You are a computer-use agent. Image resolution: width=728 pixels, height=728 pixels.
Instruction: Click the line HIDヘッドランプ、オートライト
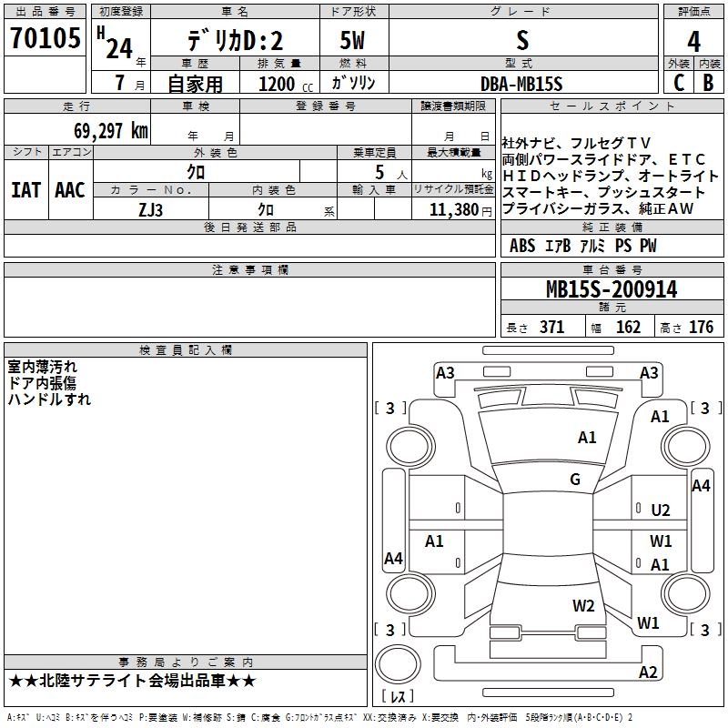pyautogui.click(x=611, y=176)
